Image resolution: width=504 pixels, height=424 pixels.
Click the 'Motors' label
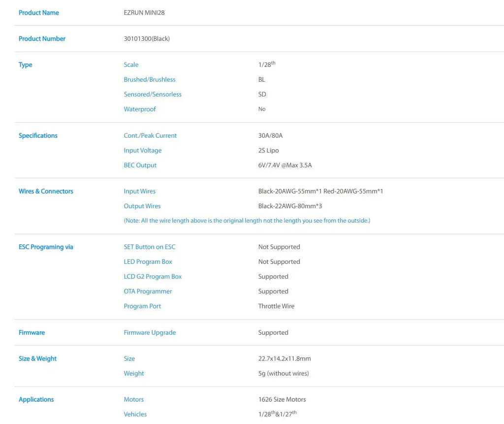pyautogui.click(x=134, y=399)
